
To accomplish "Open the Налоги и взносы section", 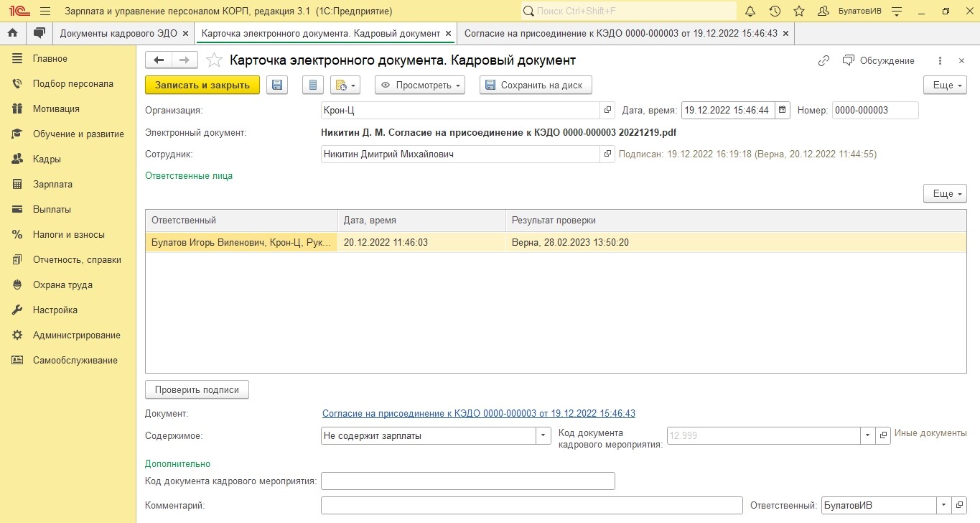I will coord(67,234).
